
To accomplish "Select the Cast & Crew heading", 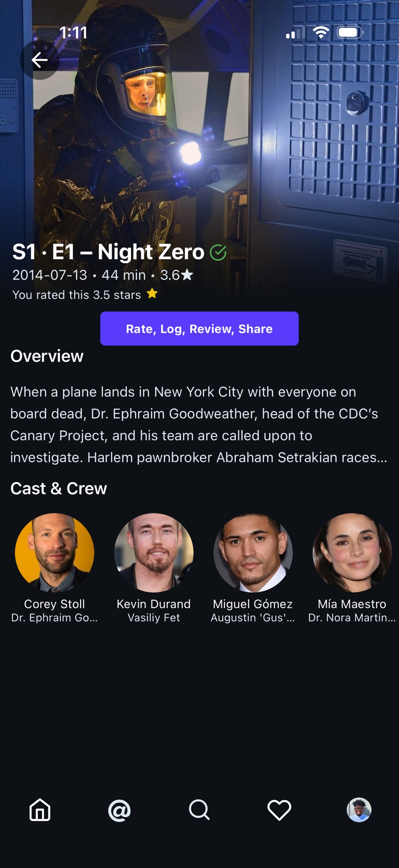I will pos(59,489).
